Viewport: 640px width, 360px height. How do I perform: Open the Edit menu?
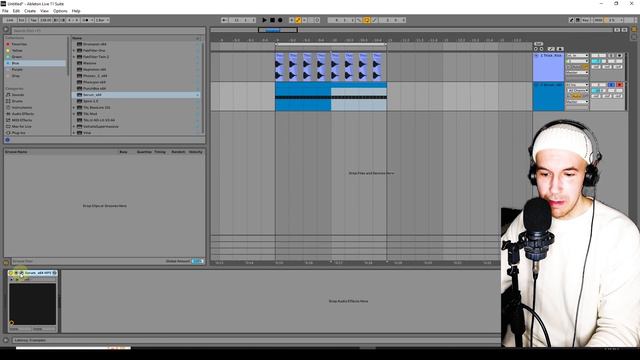click(16, 11)
